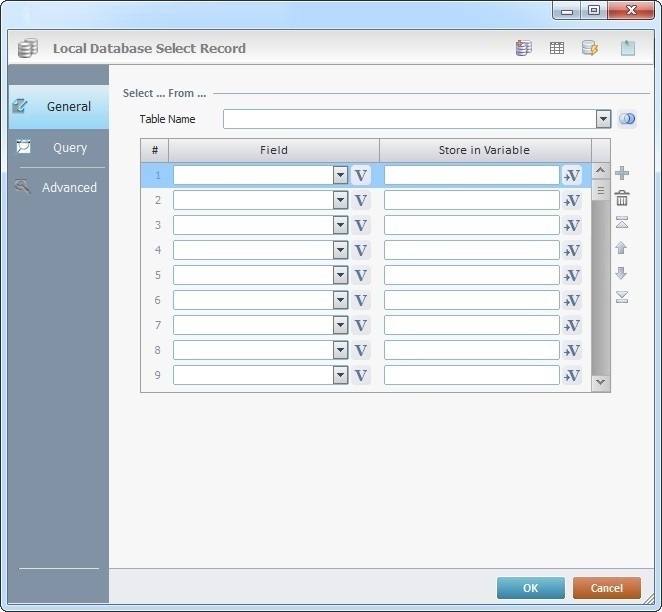Expand the Table Name dropdown

click(x=603, y=119)
